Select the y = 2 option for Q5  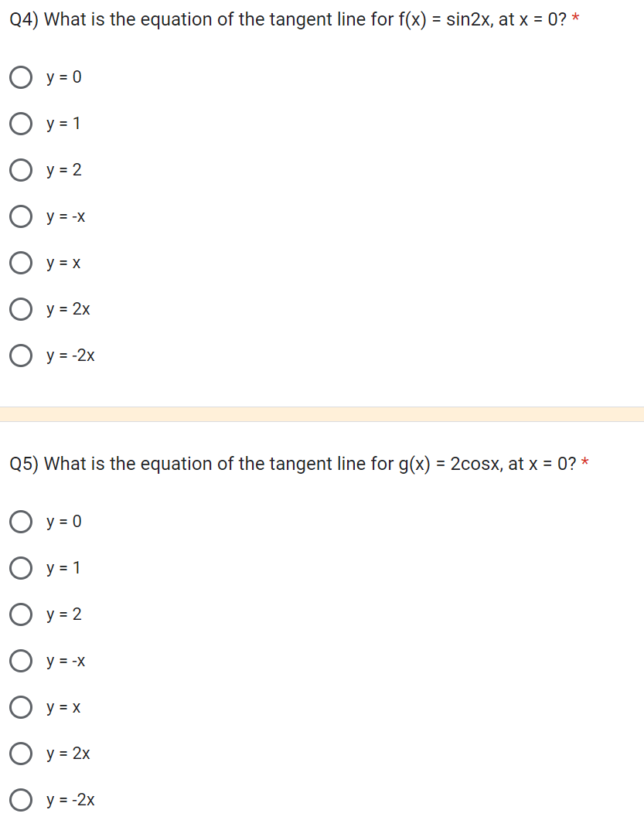21,614
